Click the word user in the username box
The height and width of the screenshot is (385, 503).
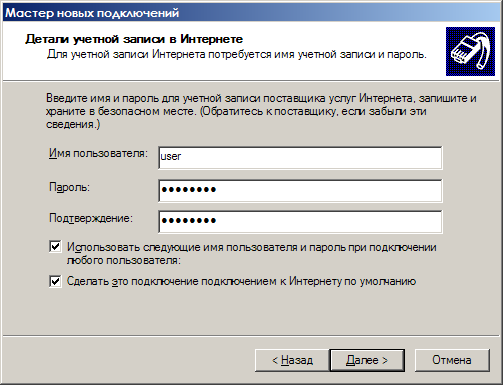[171, 156]
